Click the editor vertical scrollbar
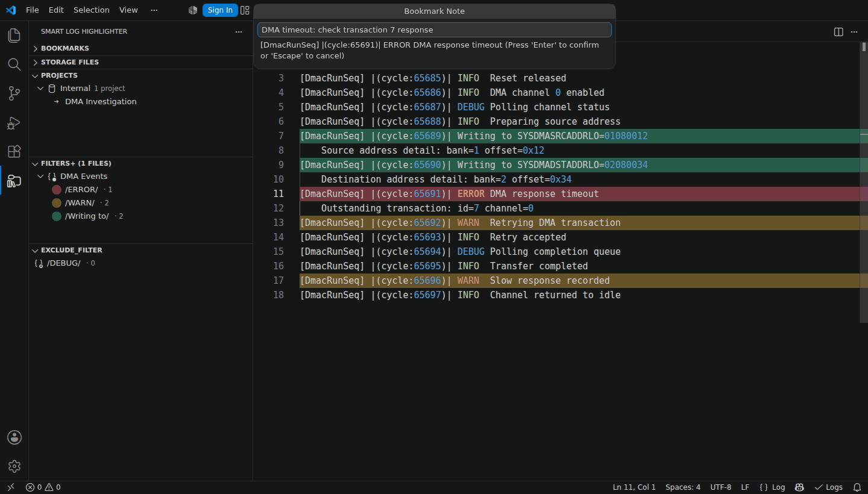Viewport: 868px width, 494px height. [863, 184]
